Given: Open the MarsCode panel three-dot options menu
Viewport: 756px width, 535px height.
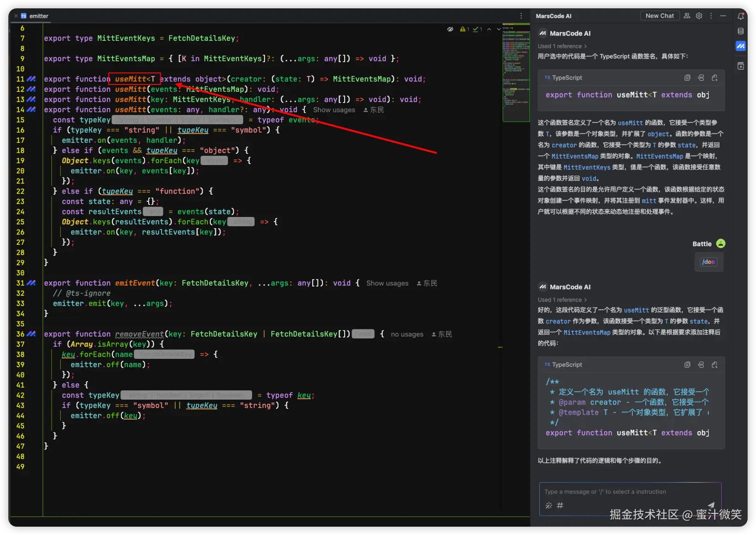Looking at the screenshot, I should pyautogui.click(x=711, y=16).
